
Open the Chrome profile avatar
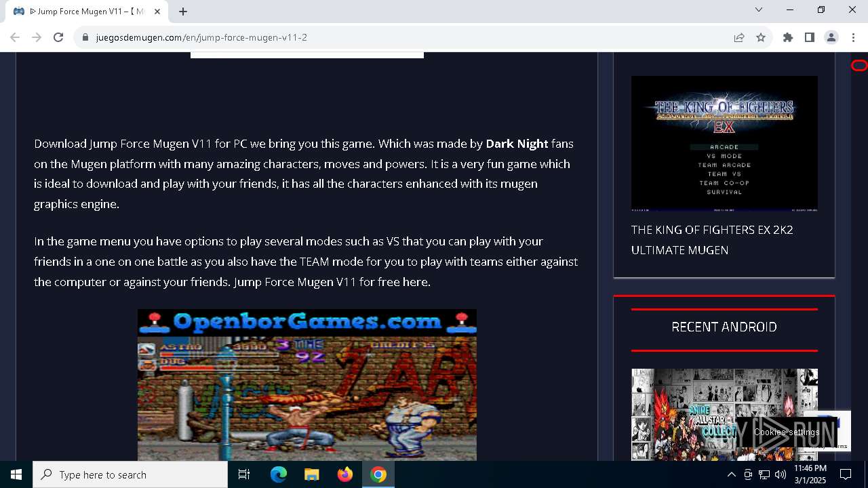[x=831, y=37]
